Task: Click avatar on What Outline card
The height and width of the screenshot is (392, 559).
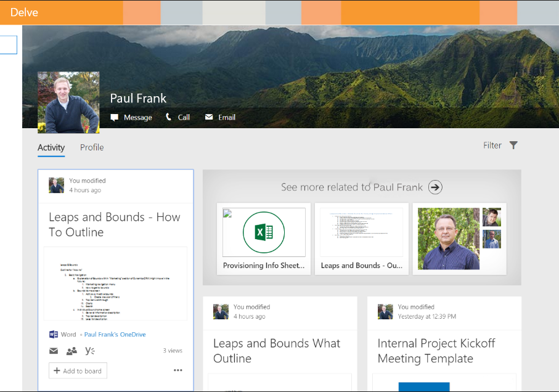Action: point(221,311)
